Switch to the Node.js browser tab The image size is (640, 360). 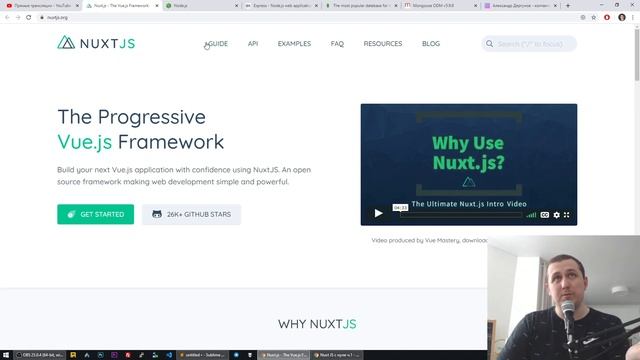click(x=202, y=6)
